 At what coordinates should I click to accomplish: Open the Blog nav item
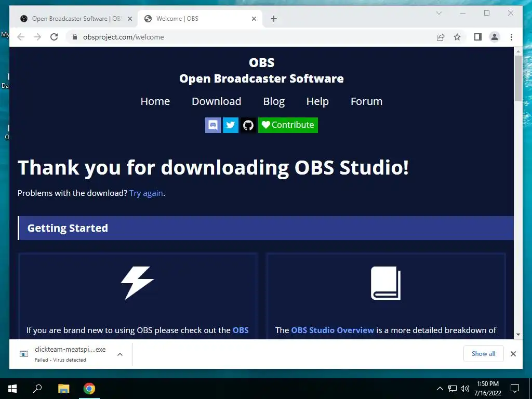[274, 101]
